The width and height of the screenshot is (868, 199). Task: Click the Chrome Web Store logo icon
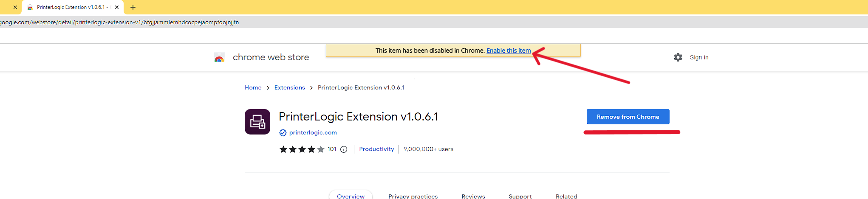tap(219, 57)
